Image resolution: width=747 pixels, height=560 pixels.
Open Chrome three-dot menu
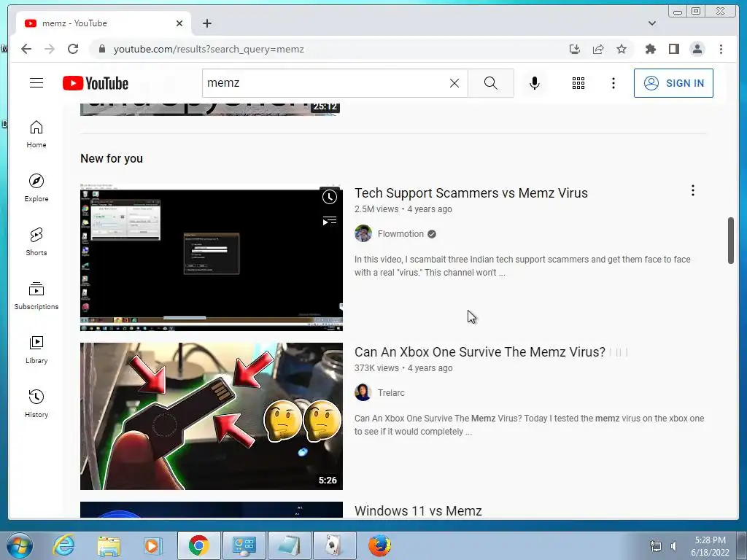pyautogui.click(x=721, y=49)
